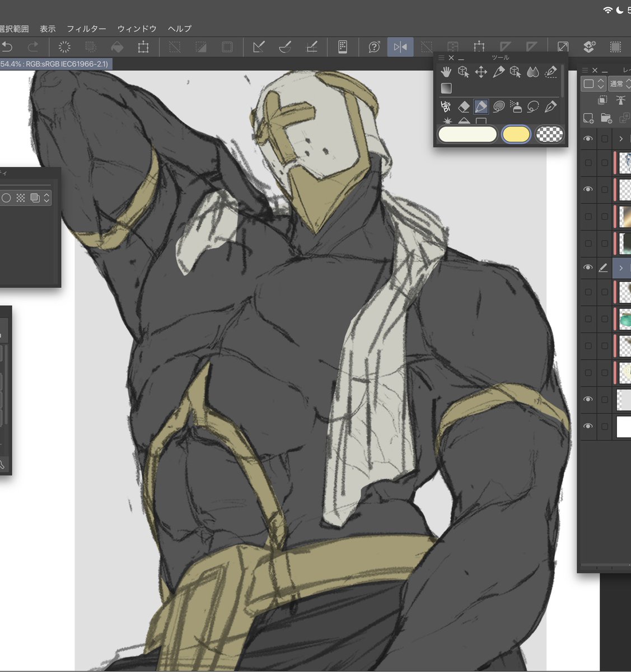Image resolution: width=631 pixels, height=672 pixels.
Task: Click the overlapping squares icon in left panel
Action: [x=35, y=198]
